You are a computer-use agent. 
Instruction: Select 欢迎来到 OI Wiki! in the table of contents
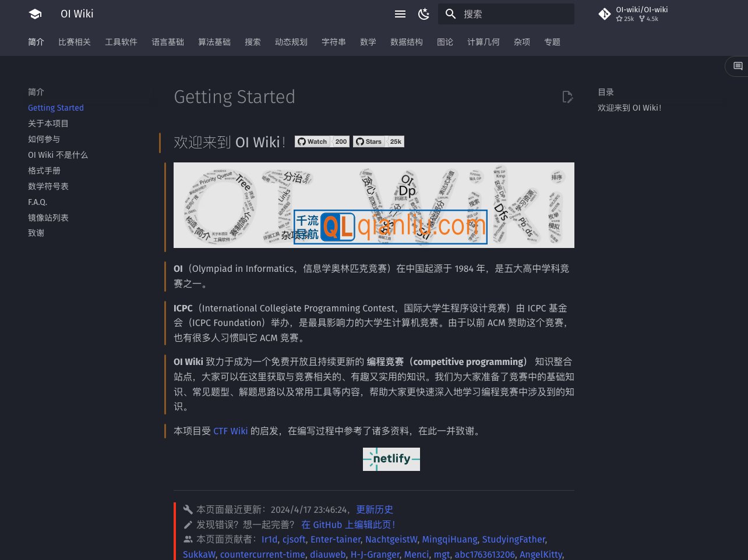click(x=629, y=108)
